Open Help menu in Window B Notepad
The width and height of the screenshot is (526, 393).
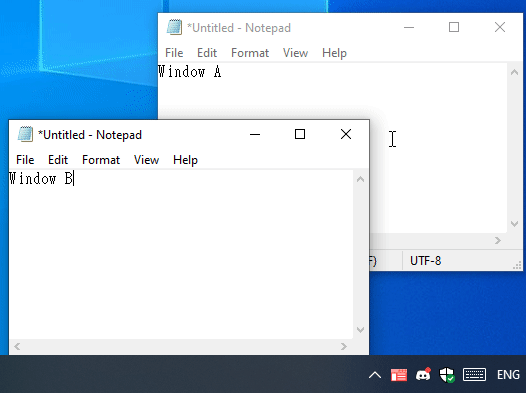click(x=185, y=160)
